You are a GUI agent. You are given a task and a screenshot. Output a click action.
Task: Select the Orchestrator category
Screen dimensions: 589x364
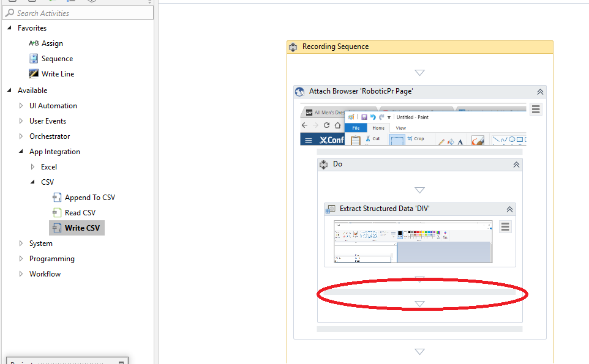pos(50,136)
